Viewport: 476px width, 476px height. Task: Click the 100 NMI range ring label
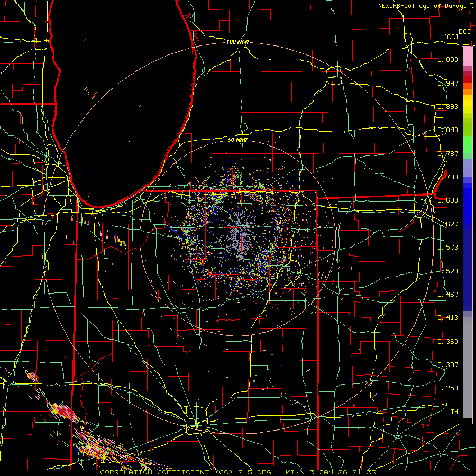coord(237,42)
